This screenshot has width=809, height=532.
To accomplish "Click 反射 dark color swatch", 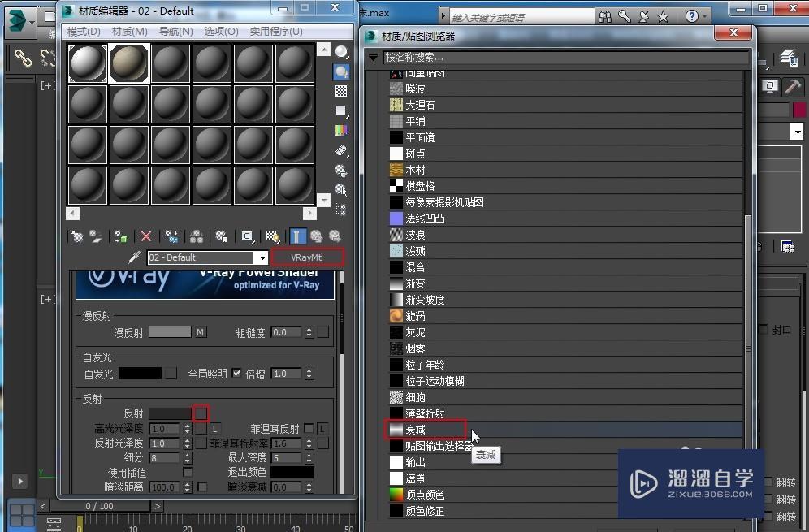I will point(170,413).
